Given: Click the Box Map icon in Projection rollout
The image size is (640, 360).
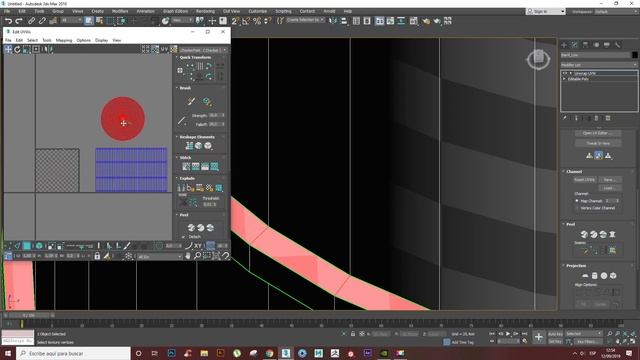Looking at the screenshot, I should (613, 276).
